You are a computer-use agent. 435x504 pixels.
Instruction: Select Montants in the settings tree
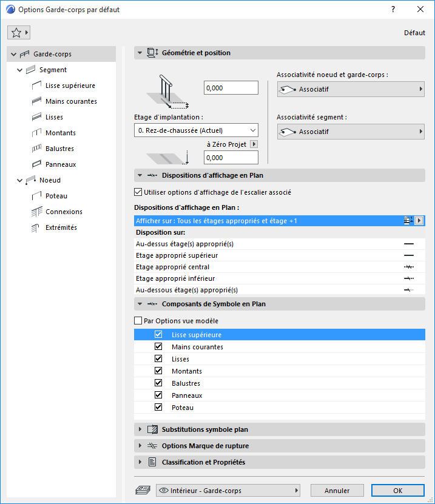[x=61, y=133]
